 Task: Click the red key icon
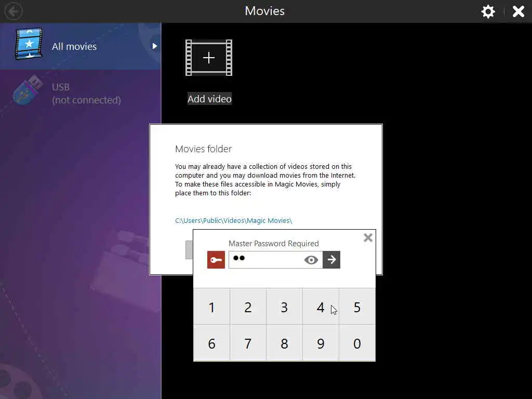tap(216, 260)
